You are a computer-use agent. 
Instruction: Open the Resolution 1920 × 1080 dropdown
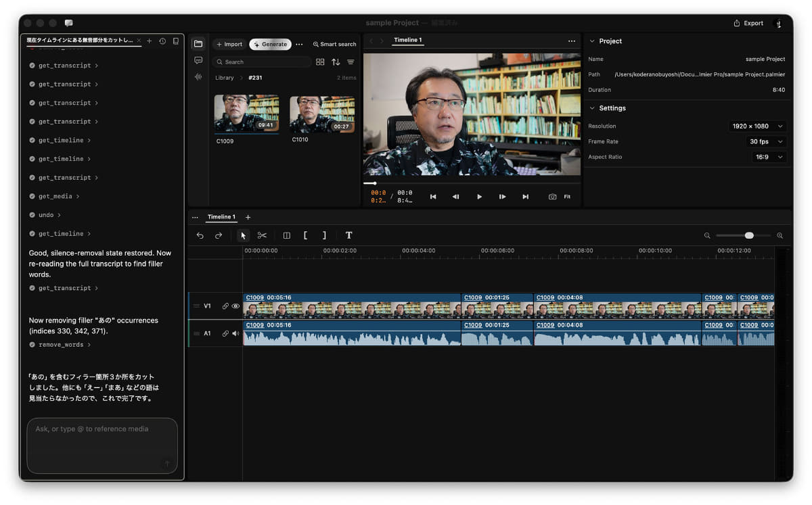[758, 126]
